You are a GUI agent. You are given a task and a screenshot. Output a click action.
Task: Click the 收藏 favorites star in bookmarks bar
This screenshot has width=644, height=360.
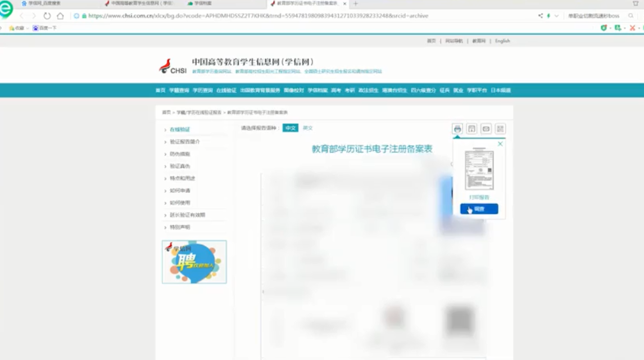coord(16,28)
